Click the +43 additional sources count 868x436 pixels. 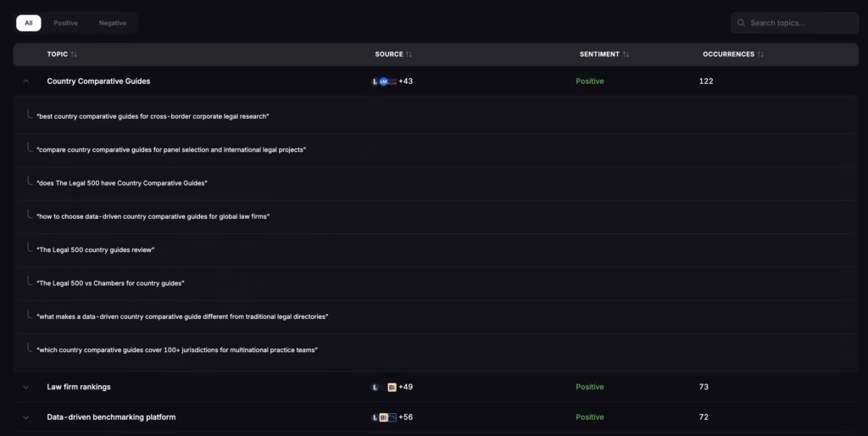pos(405,81)
